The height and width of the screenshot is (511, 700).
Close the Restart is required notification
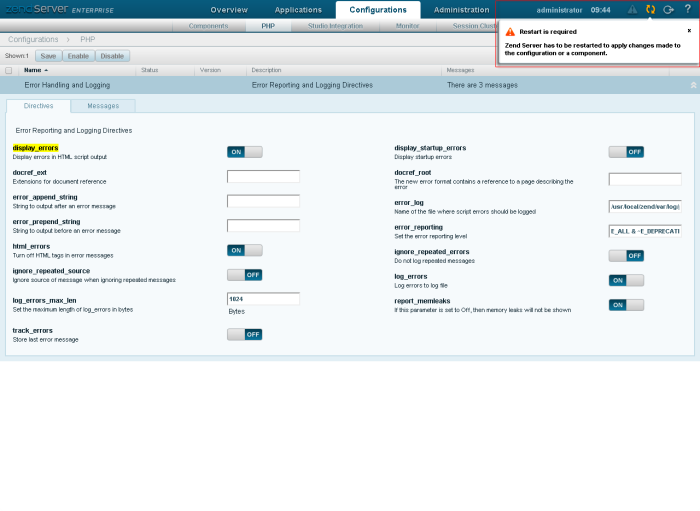[x=688, y=31]
